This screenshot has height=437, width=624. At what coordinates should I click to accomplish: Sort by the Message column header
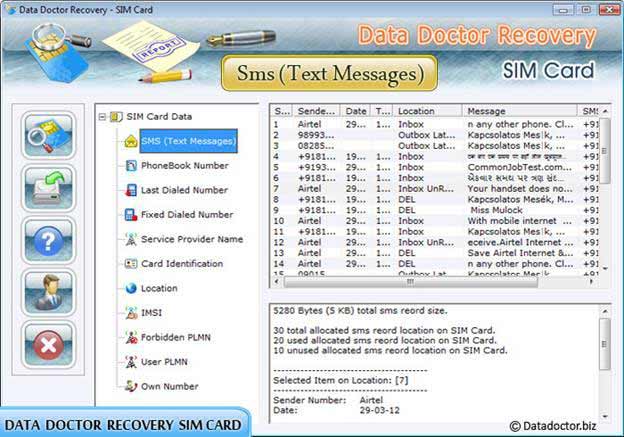pos(519,111)
